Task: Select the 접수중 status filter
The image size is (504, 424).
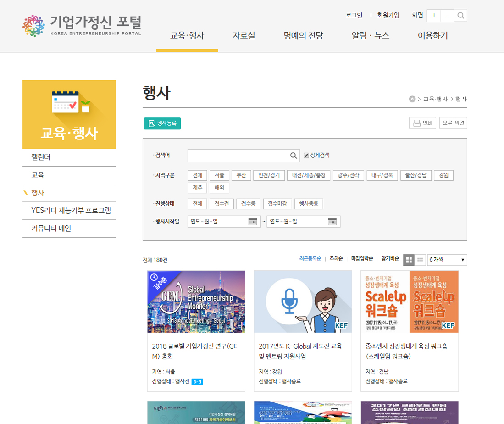Action: tap(248, 204)
